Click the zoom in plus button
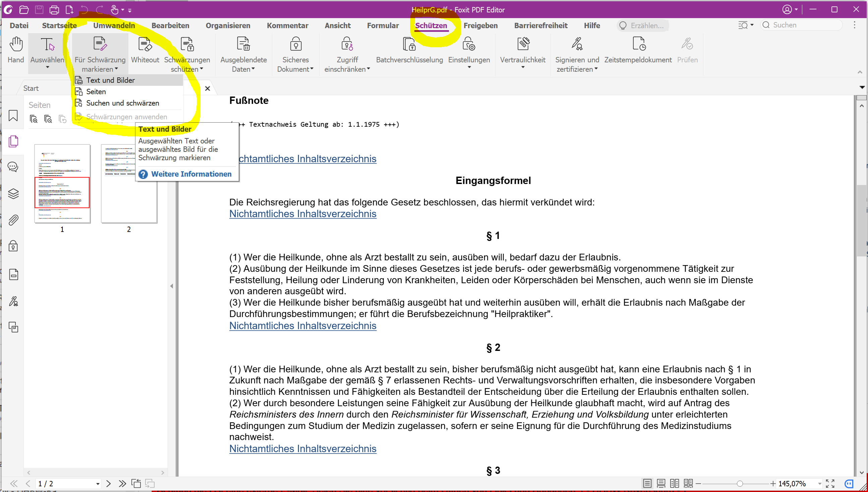Screen dimensions: 868x492 pos(773,484)
